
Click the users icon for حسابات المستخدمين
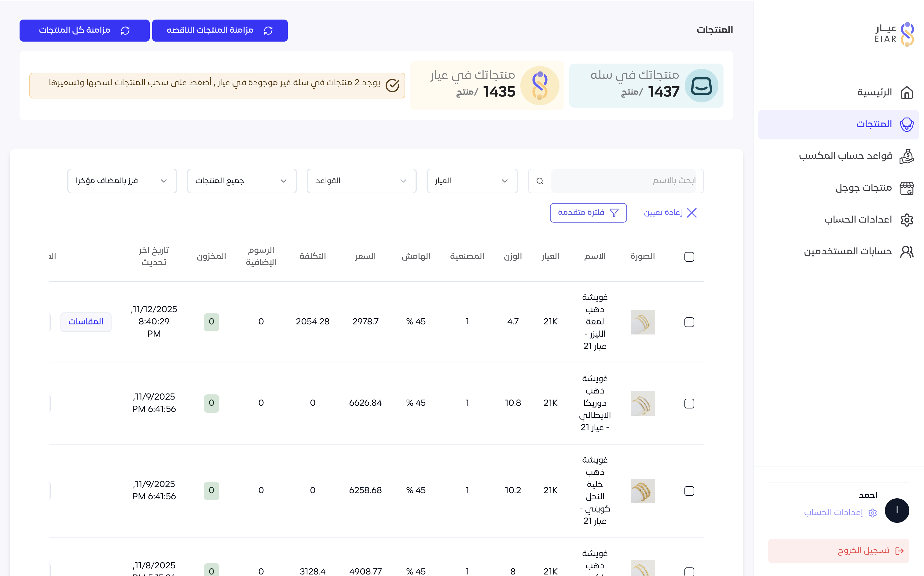(907, 251)
